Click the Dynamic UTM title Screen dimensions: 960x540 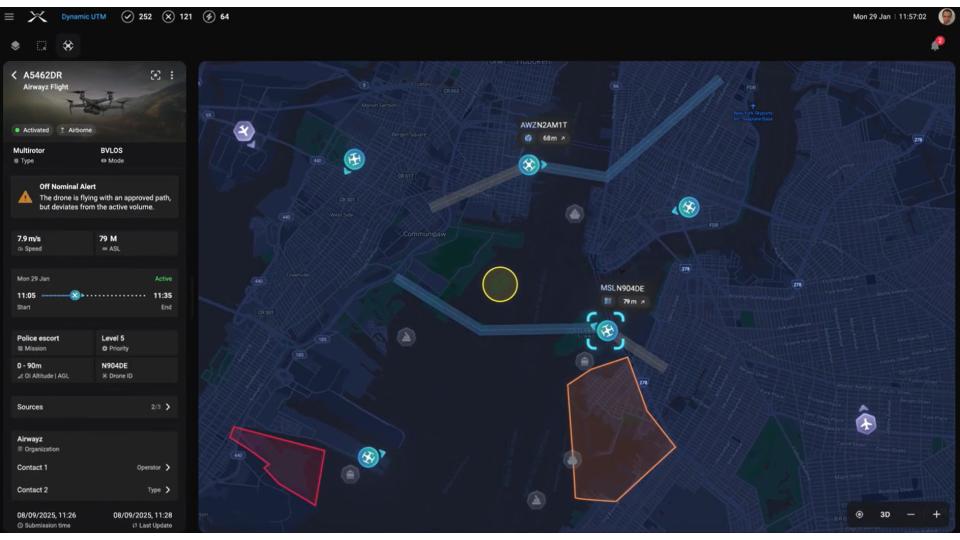(84, 16)
